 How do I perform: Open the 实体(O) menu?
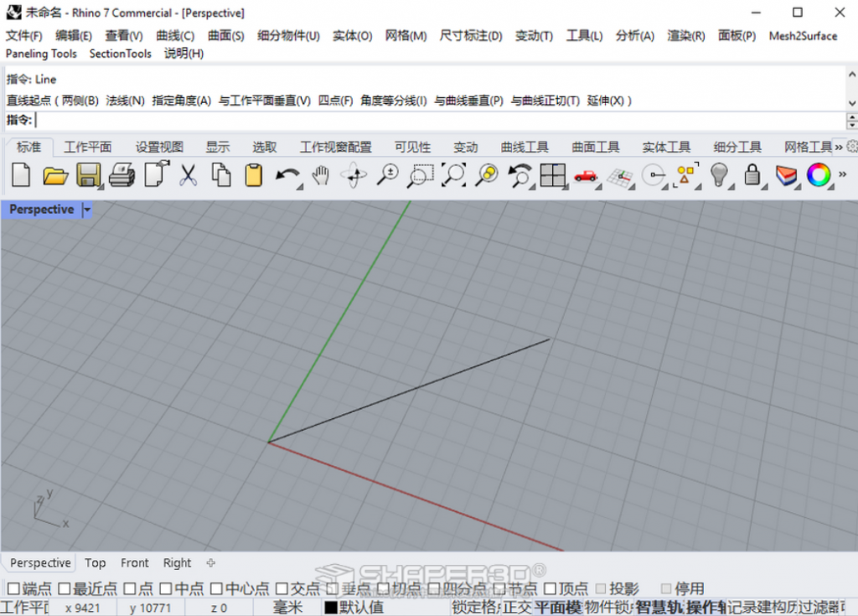[x=353, y=35]
